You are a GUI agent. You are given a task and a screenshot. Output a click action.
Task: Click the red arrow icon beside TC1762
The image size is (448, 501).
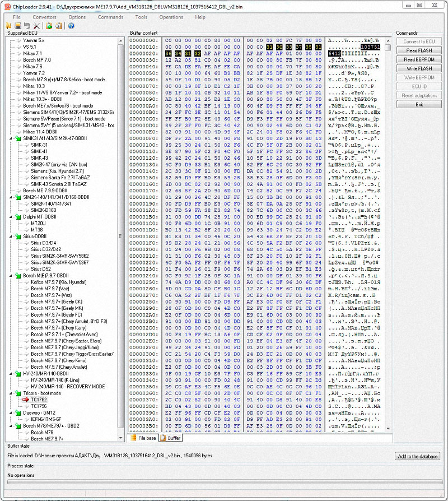coord(26,400)
